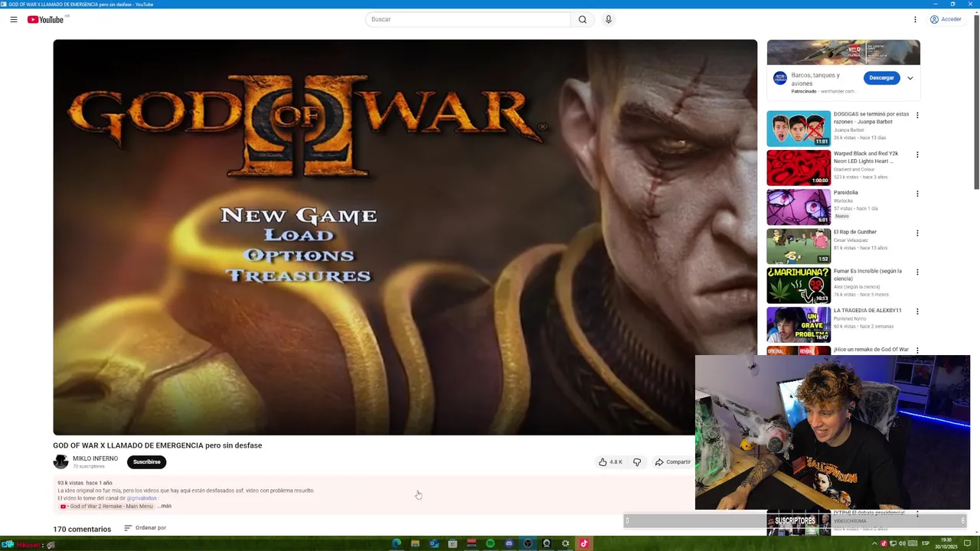980x551 pixels.
Task: Click the Acceder sign-in button
Action: [x=946, y=19]
